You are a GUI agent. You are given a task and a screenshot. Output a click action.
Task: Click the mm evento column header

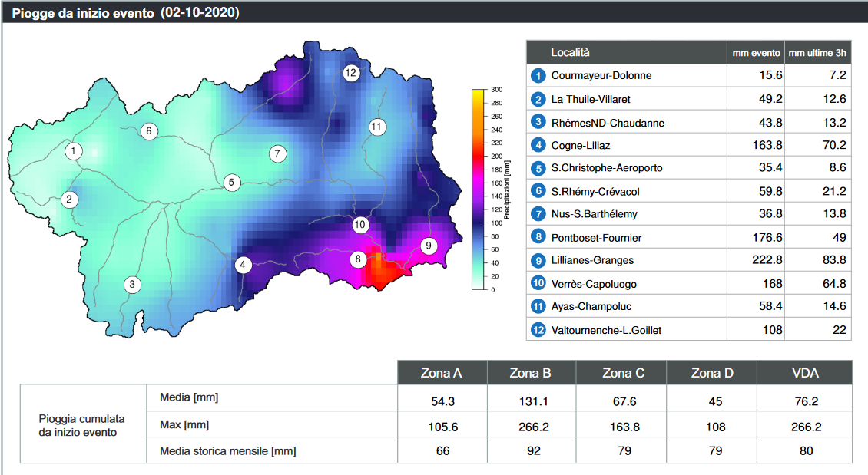[x=755, y=53]
